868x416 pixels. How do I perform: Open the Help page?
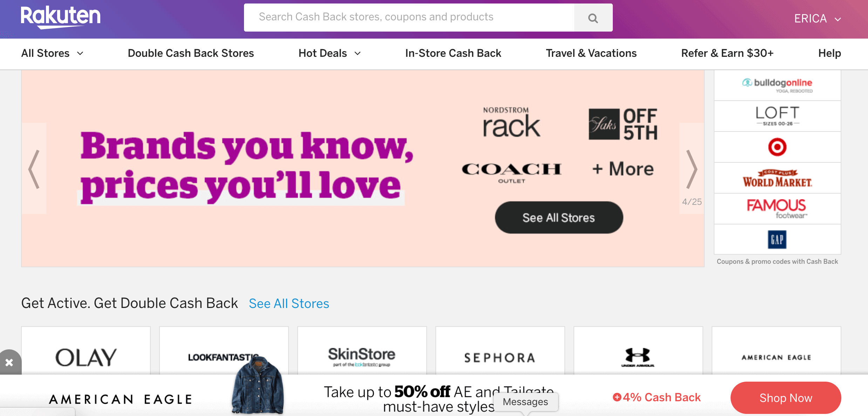[x=829, y=53]
